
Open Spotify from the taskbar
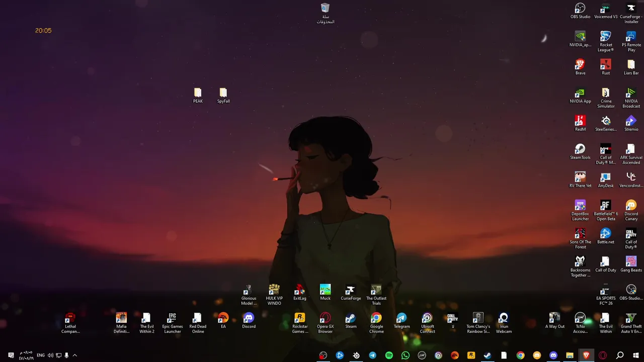click(x=389, y=355)
